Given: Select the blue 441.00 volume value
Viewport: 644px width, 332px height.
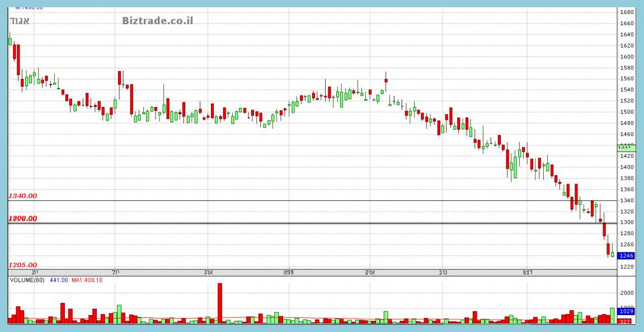Looking at the screenshot, I should coord(59,280).
